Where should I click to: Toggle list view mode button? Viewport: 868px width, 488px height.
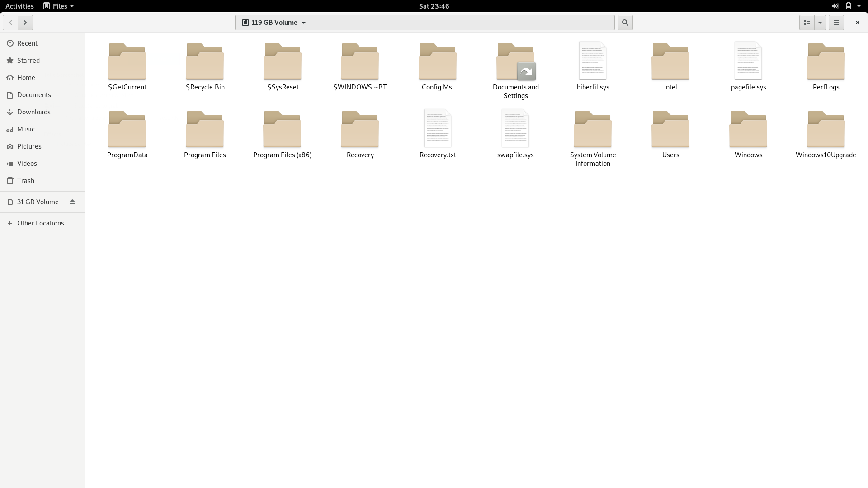pyautogui.click(x=807, y=23)
